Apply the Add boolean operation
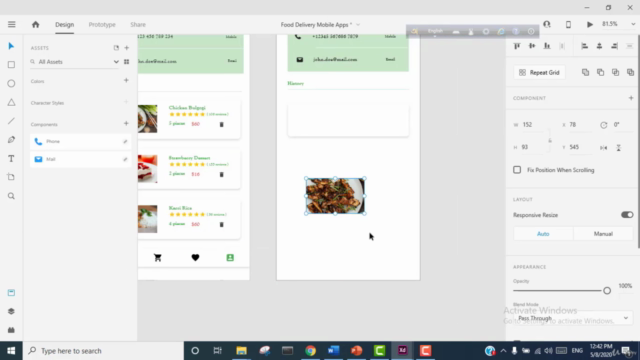This screenshot has width=640, height=360. (585, 72)
